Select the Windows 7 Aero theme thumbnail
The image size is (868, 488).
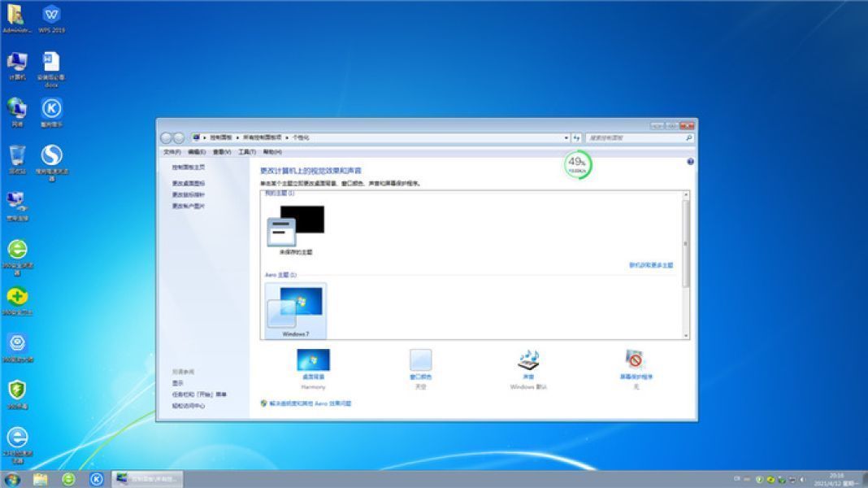tap(294, 310)
